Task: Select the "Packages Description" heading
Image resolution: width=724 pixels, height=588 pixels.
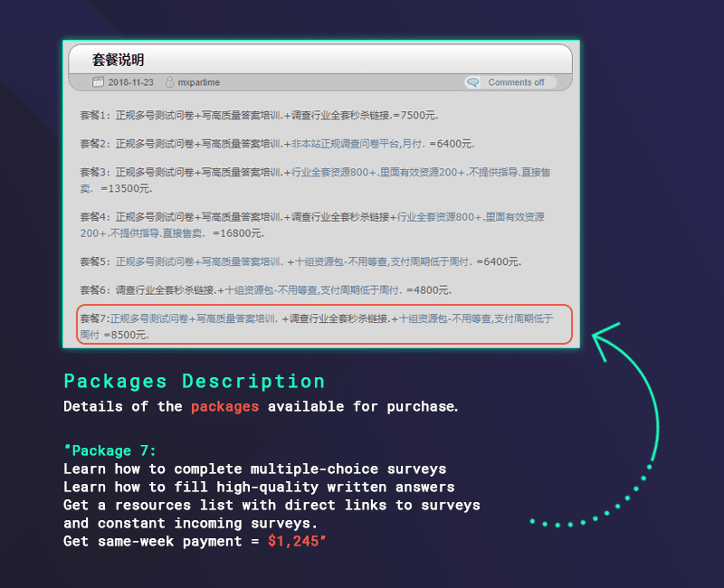Action: [x=194, y=382]
